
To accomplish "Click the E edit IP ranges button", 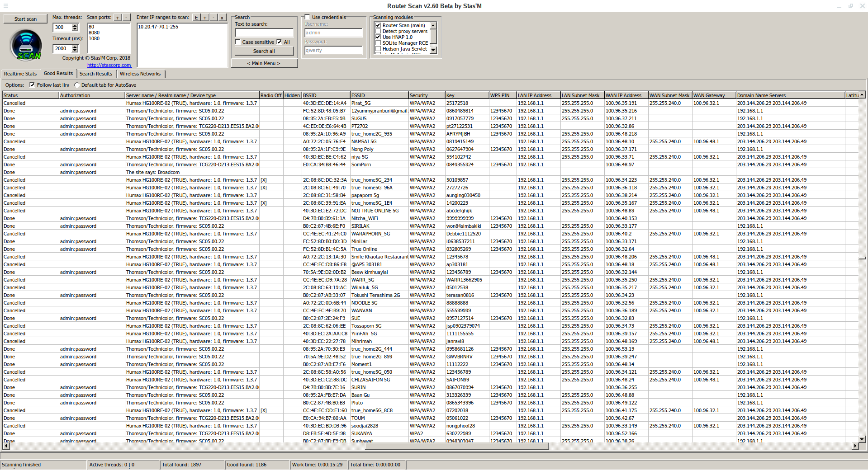I will pyautogui.click(x=196, y=18).
